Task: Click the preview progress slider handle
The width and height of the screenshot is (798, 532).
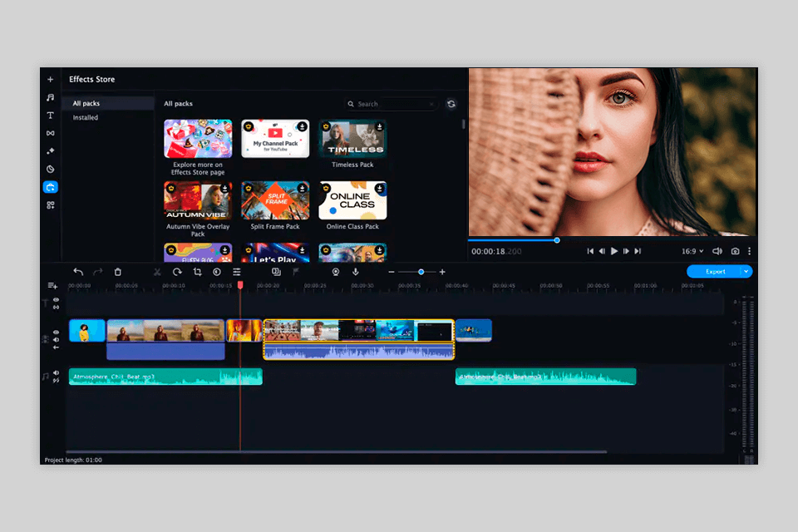Action: pyautogui.click(x=557, y=240)
